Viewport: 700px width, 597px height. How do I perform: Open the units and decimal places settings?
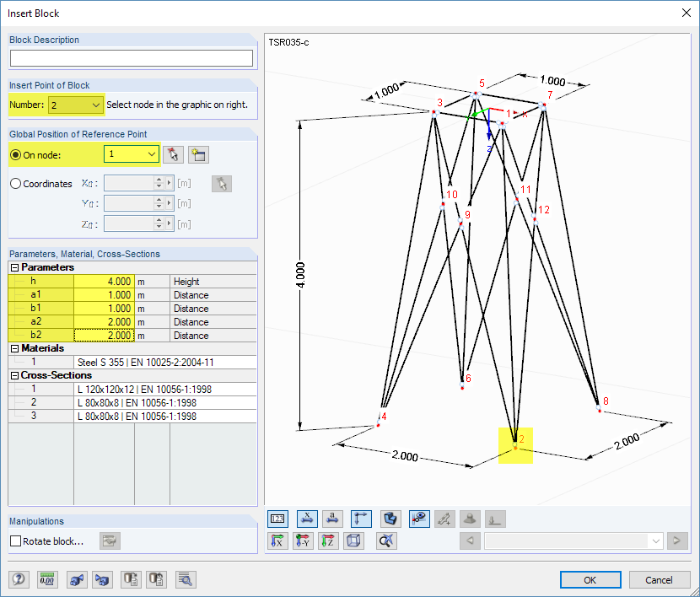coord(47,579)
